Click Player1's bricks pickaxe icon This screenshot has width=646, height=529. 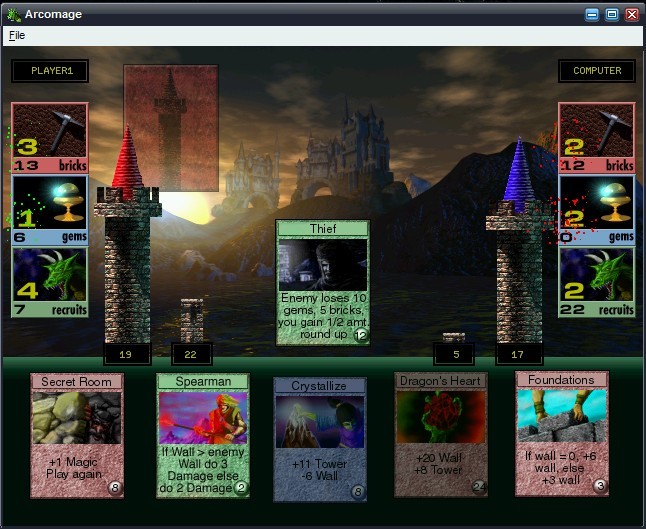pyautogui.click(x=50, y=130)
